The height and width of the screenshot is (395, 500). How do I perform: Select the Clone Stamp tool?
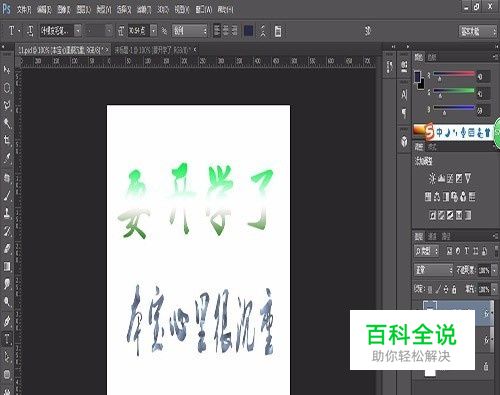click(7, 213)
